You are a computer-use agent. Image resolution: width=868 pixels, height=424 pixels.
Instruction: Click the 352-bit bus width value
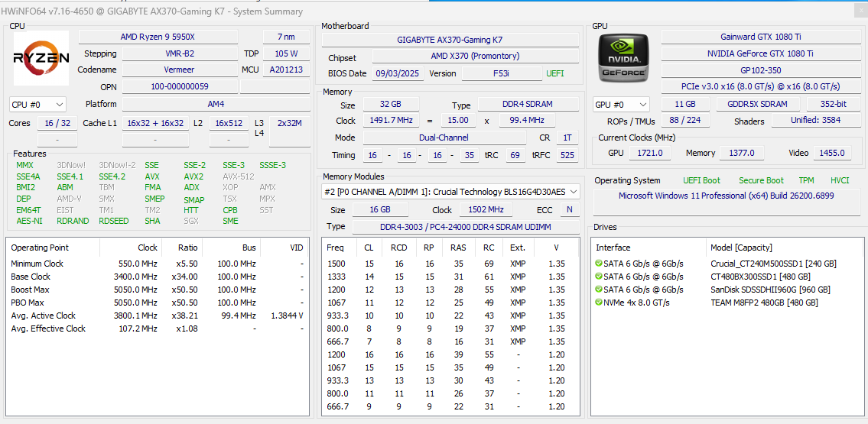[x=833, y=105]
